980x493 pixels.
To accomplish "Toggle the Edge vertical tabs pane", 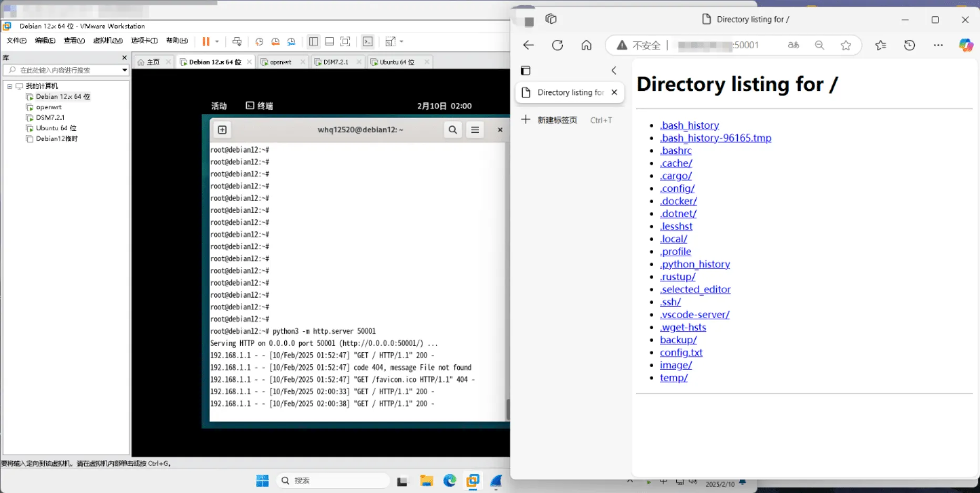I will pos(525,70).
